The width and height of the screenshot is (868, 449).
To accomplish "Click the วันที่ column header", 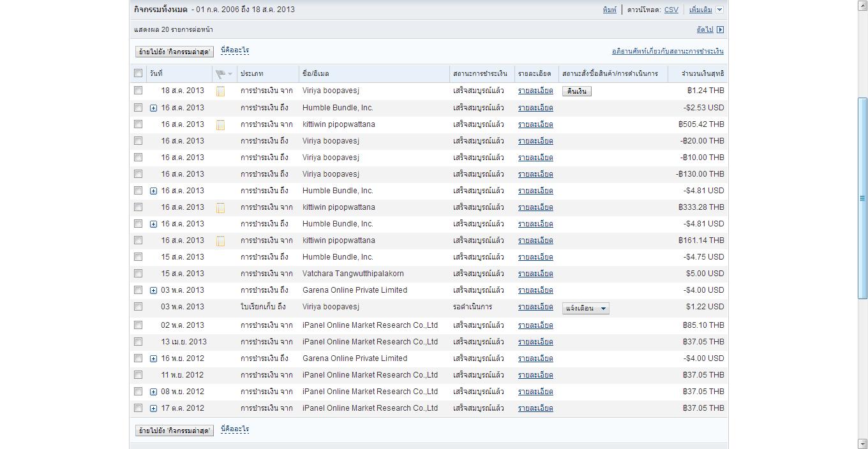I will [156, 73].
